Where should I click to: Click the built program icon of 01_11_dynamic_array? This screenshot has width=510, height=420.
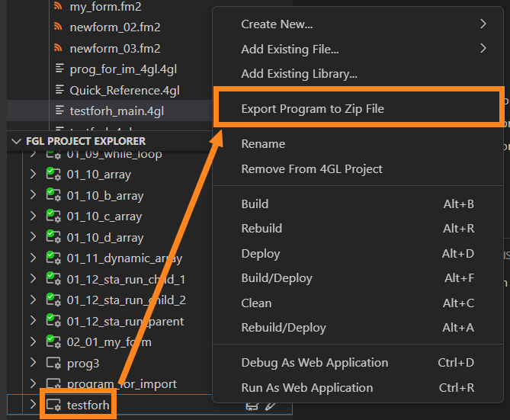click(53, 258)
